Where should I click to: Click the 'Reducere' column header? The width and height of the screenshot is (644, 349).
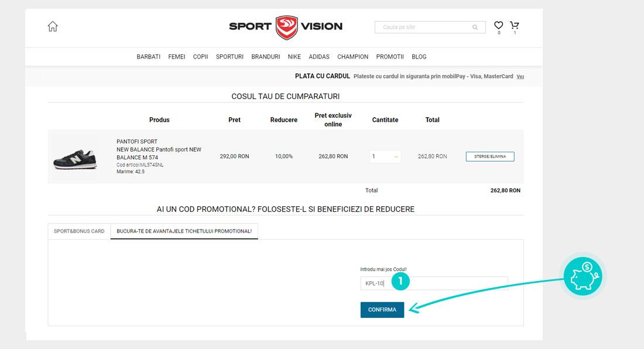pyautogui.click(x=284, y=120)
